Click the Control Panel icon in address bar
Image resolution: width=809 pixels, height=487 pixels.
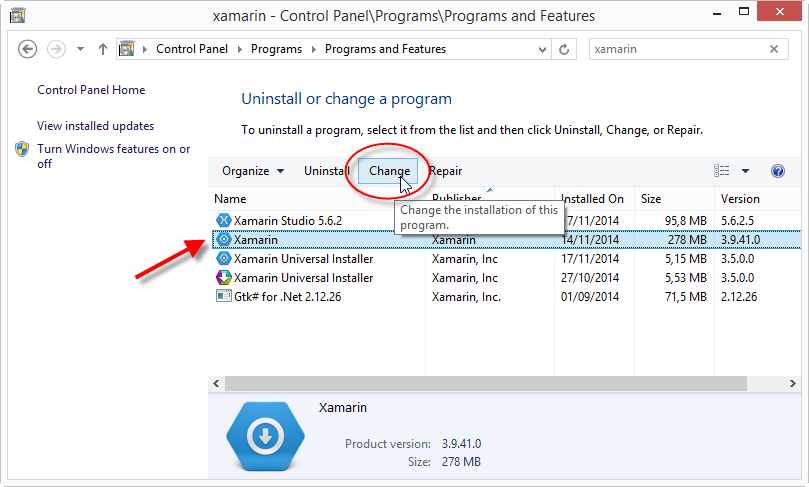[126, 49]
